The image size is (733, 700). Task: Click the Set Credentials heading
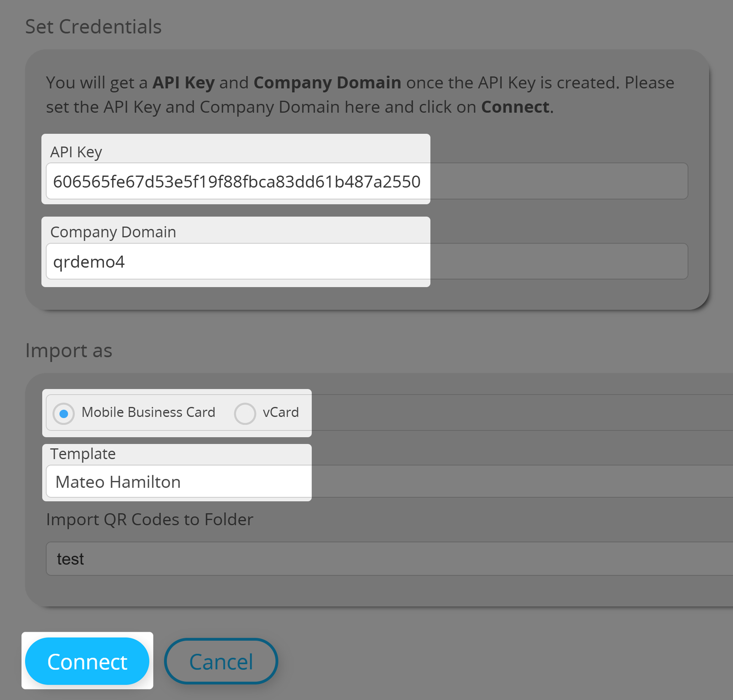point(93,27)
